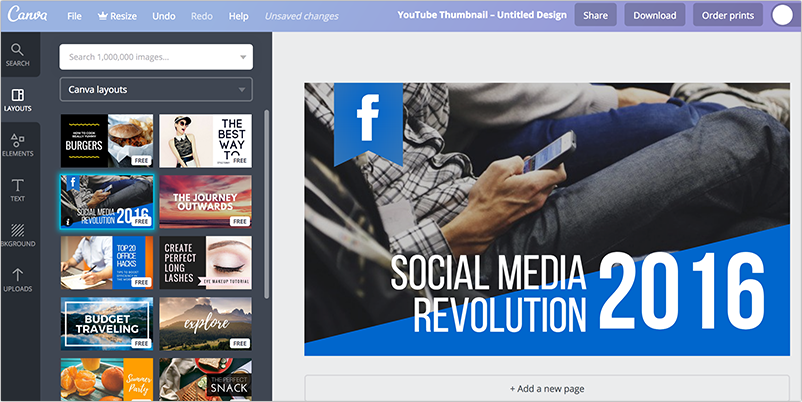Select the Burgers layout thumbnail
The height and width of the screenshot is (402, 802).
(107, 141)
